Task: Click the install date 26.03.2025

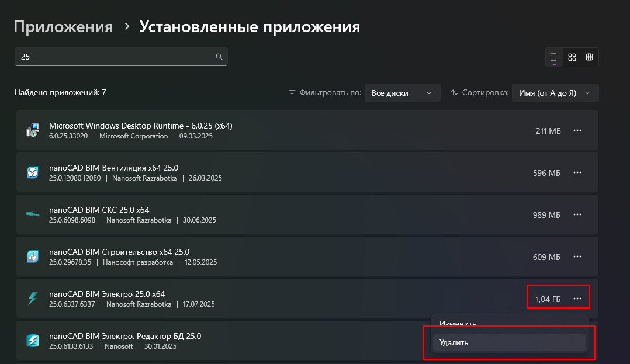Action: point(205,178)
